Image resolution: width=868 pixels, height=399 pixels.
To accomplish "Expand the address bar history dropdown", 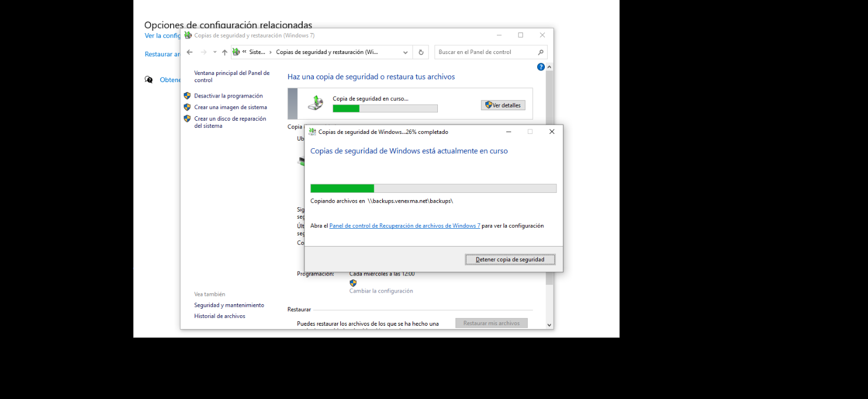I will click(405, 52).
